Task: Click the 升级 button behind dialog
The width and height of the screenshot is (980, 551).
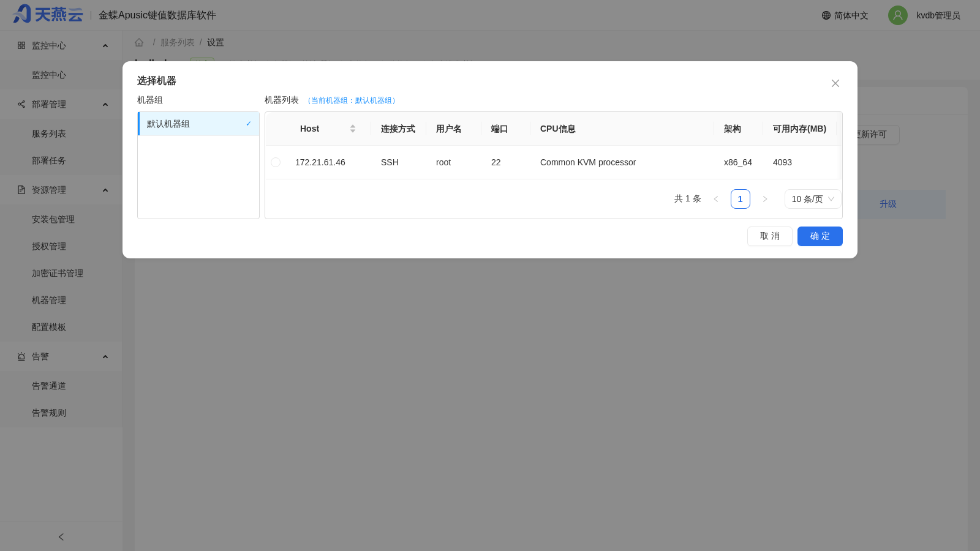Action: pos(888,204)
